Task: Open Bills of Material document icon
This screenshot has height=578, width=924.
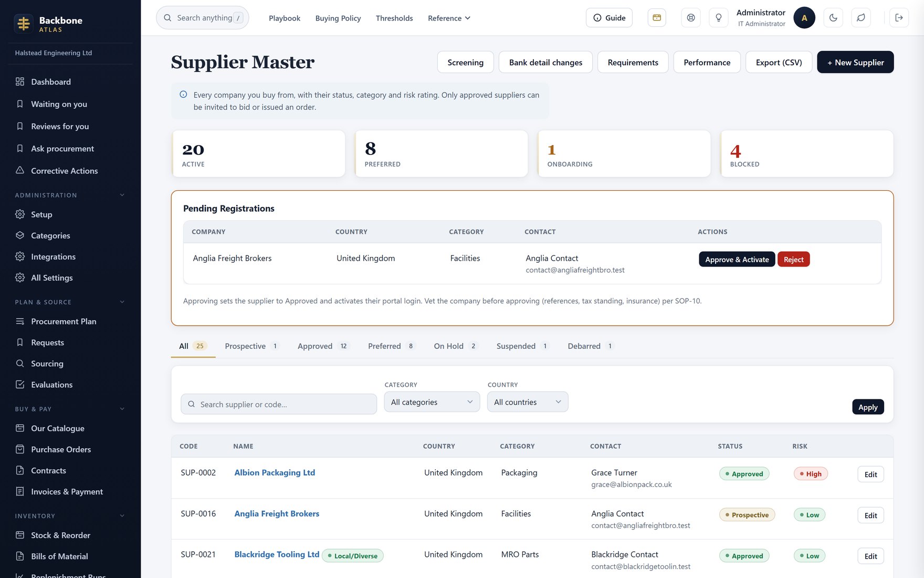Action: 20,556
